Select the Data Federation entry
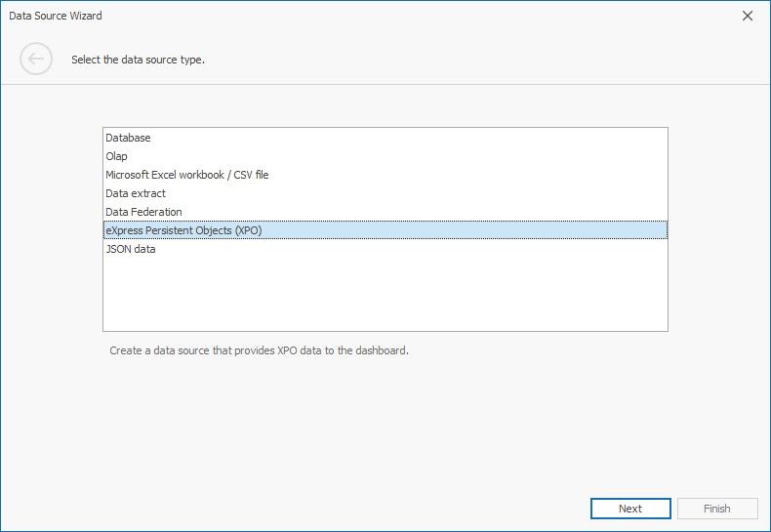771x532 pixels. pyautogui.click(x=143, y=212)
